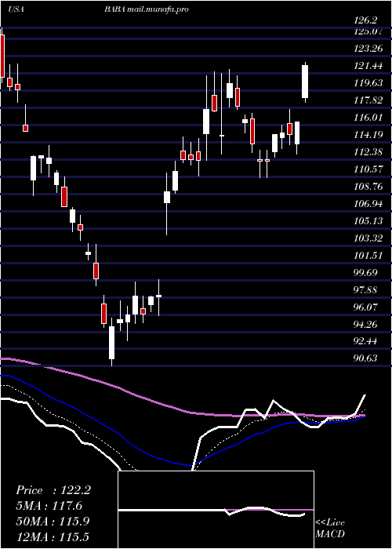
Task: Select the 99.69 price axis label
Action: 366,272
